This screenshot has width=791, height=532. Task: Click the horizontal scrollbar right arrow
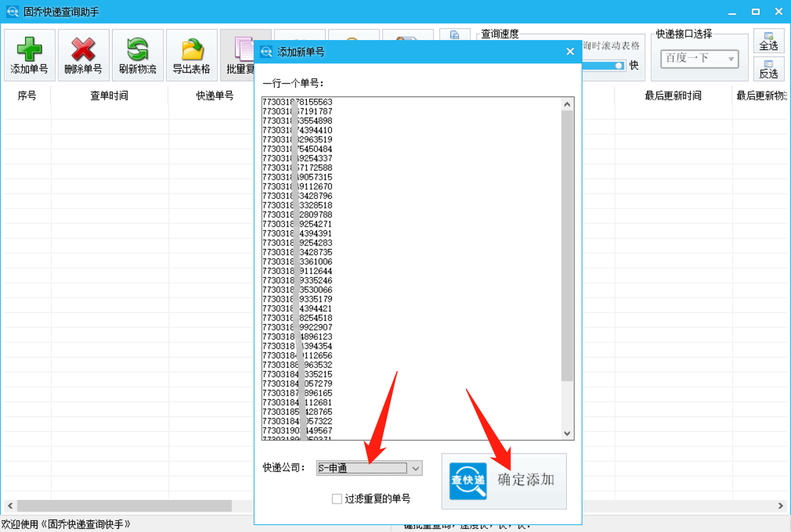[x=780, y=506]
